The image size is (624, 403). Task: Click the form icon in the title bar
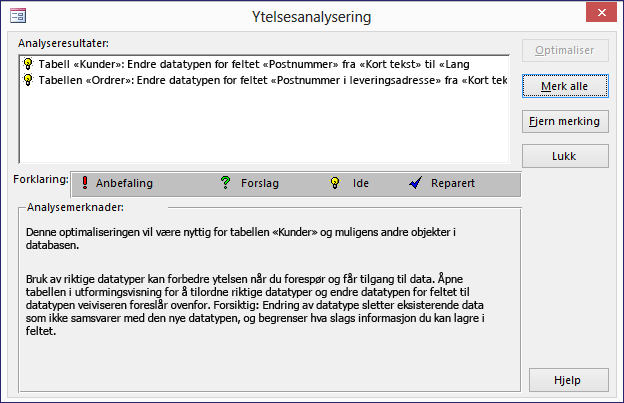click(x=18, y=16)
